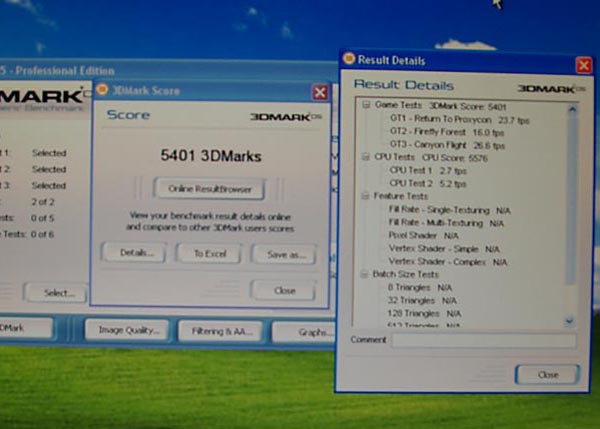
Task: Click the Comment input field
Action: point(484,340)
